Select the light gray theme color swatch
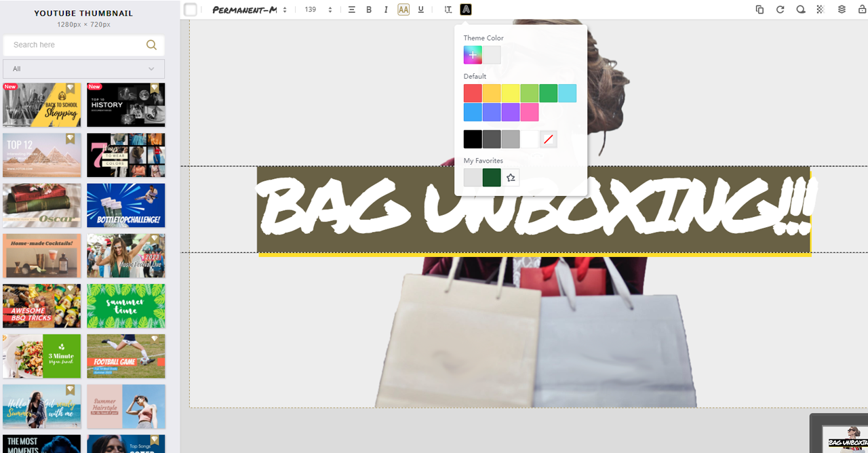The height and width of the screenshot is (453, 868). 492,55
